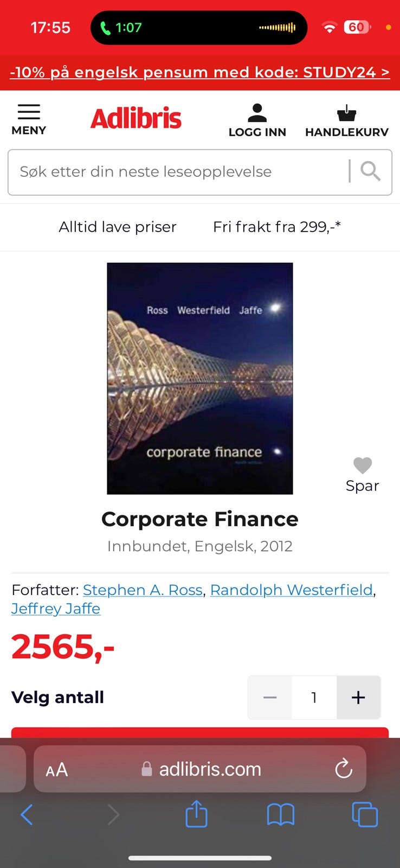
Task: Open the STUDY24 discount banner
Action: (x=199, y=72)
